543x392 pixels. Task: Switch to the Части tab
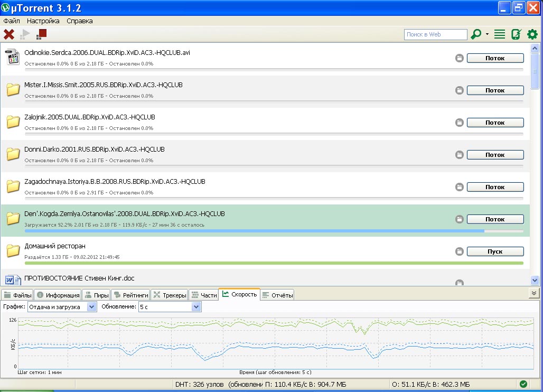tap(204, 295)
